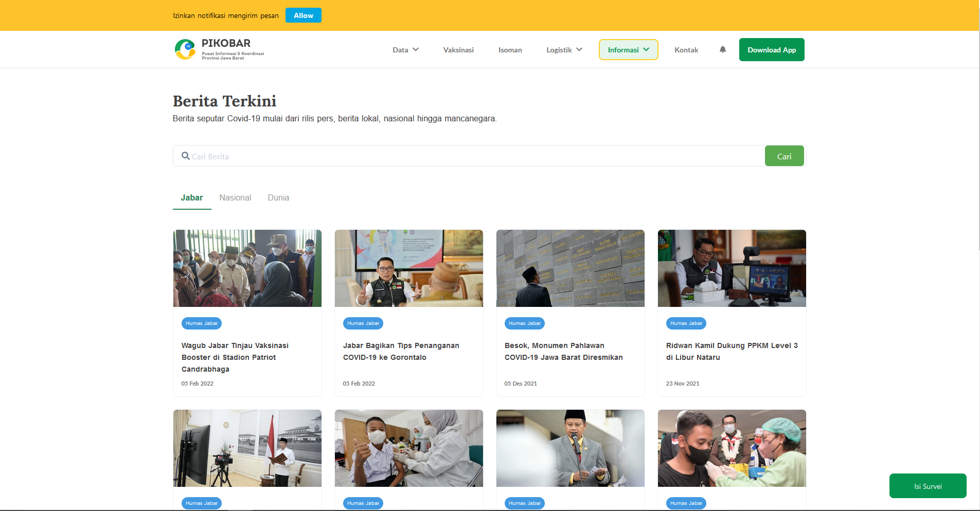Click Humas Jabar badge on Ridwan Kamil article
Viewport: 980px width, 511px height.
click(x=686, y=323)
